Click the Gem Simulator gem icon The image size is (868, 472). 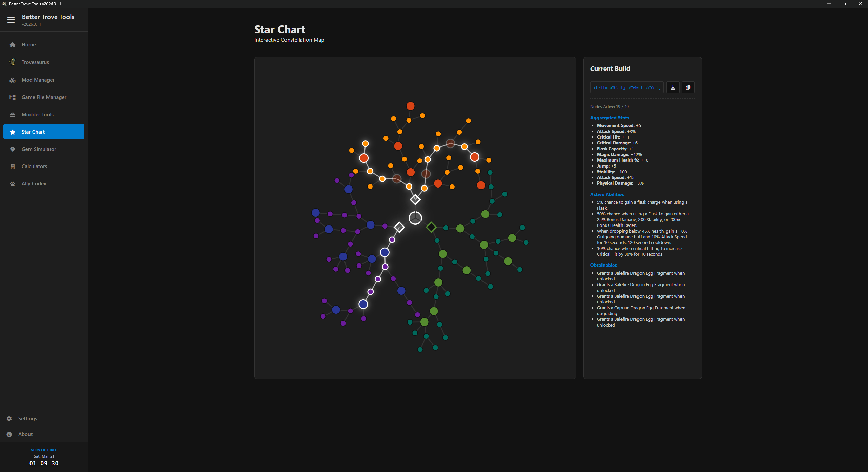(12, 149)
